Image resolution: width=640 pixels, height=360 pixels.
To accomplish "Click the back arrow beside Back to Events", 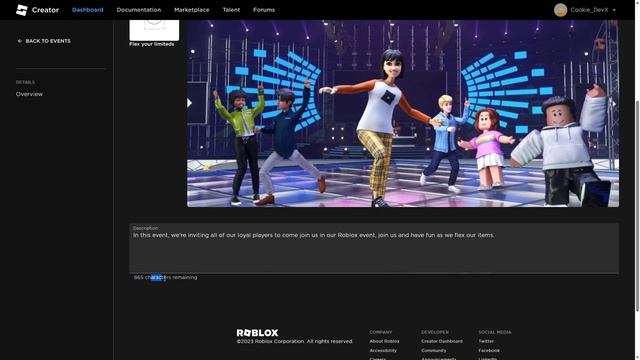I will coord(20,41).
